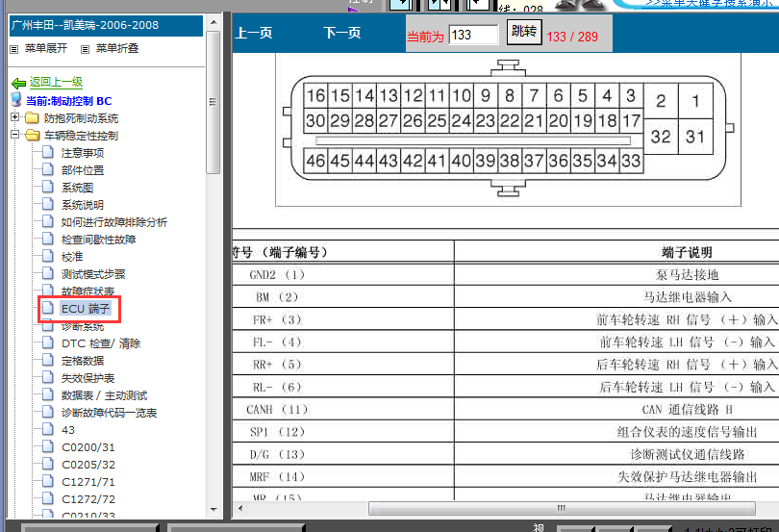Open 测试模式步骤 document

93,274
